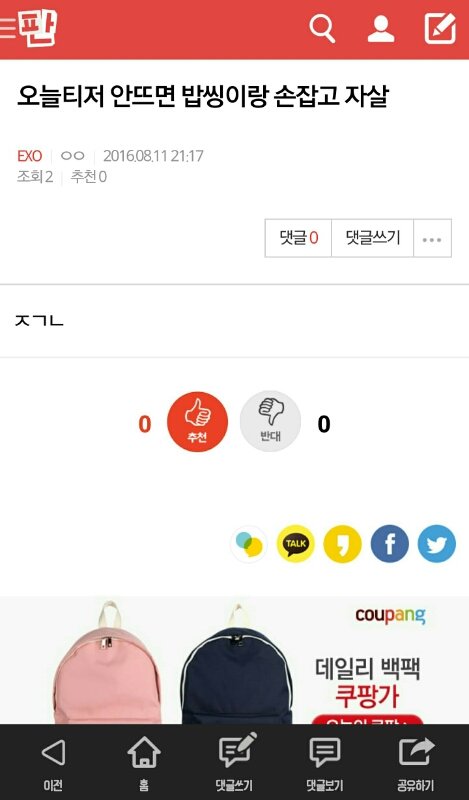Open the 댓글 0 comments button

click(x=299, y=238)
